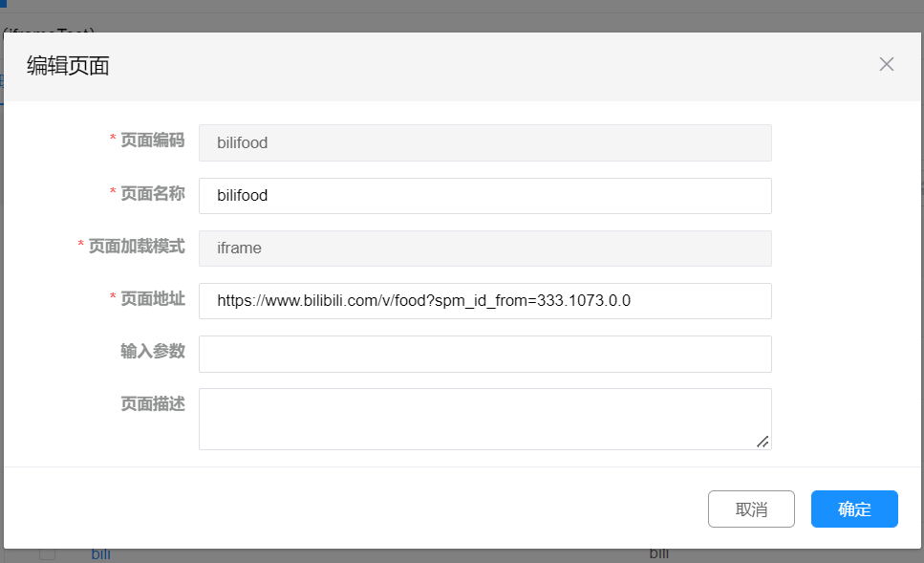Viewport: 924px width, 563px height.
Task: Click the 页面编码 label
Action: (152, 141)
